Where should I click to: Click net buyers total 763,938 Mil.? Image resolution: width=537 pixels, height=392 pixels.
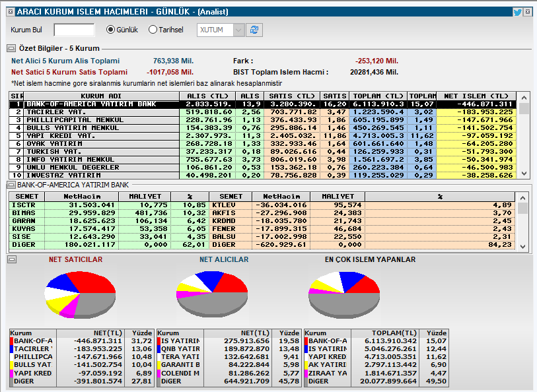tap(173, 61)
